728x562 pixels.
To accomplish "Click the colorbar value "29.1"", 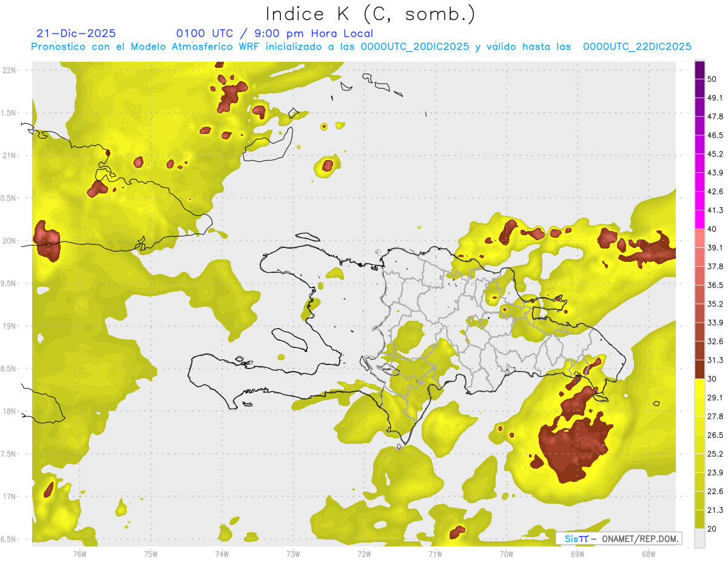I will tap(715, 398).
